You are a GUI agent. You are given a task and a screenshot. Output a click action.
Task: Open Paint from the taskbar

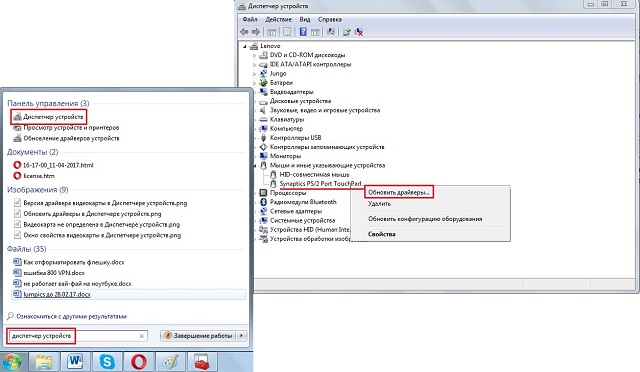(x=170, y=361)
